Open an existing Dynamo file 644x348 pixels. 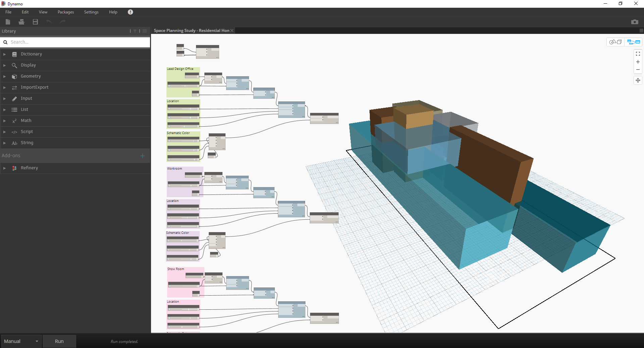point(21,21)
